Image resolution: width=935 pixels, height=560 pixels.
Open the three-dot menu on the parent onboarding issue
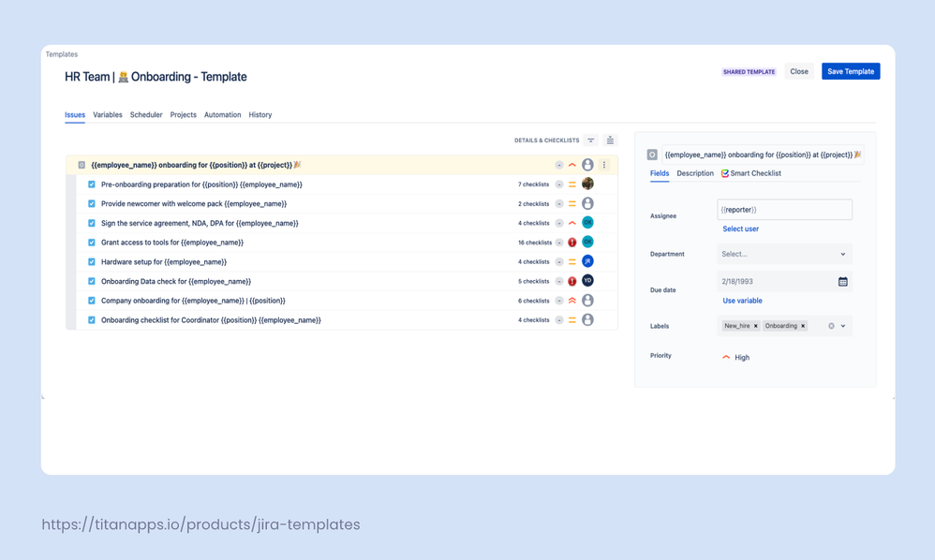tap(604, 165)
